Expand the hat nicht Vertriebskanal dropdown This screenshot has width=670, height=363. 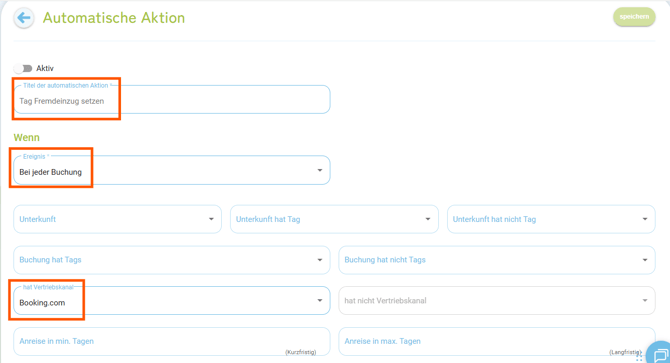click(x=497, y=301)
